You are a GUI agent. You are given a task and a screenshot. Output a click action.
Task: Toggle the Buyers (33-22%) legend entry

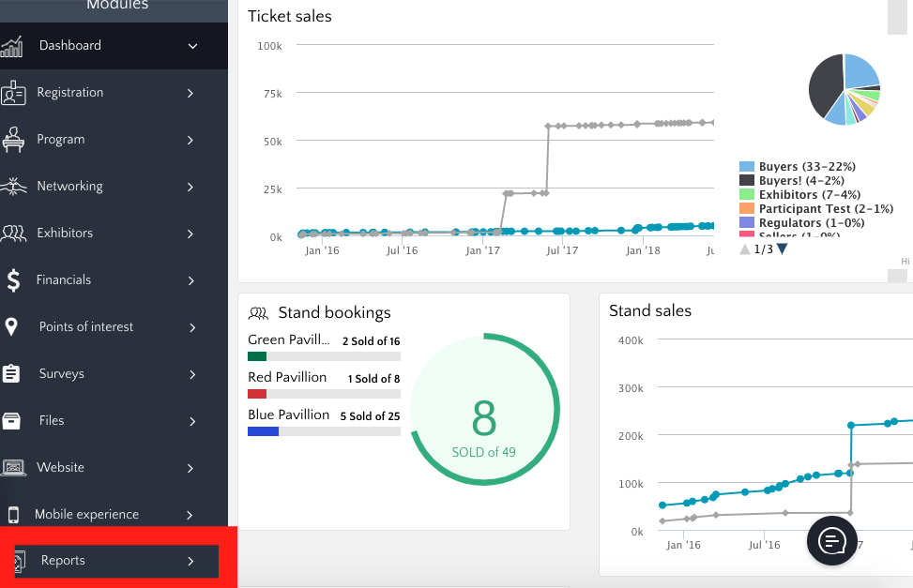click(x=806, y=167)
